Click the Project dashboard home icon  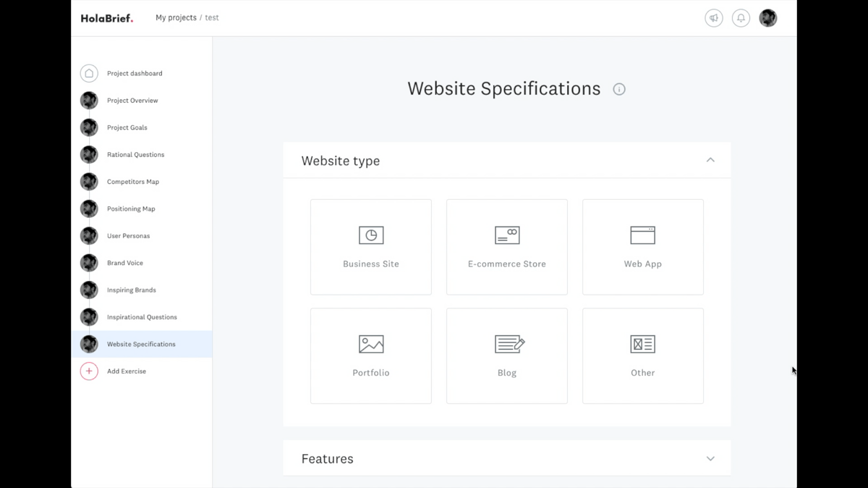tap(89, 73)
